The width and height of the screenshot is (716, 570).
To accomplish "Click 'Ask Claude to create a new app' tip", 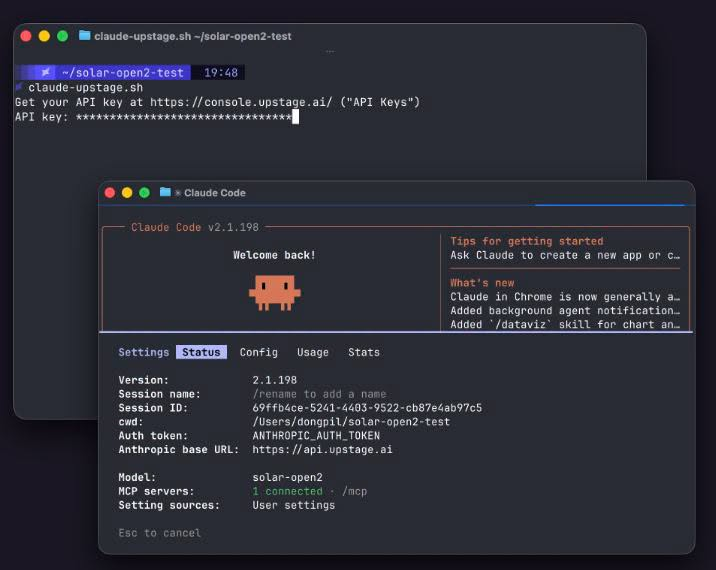I will click(x=565, y=255).
